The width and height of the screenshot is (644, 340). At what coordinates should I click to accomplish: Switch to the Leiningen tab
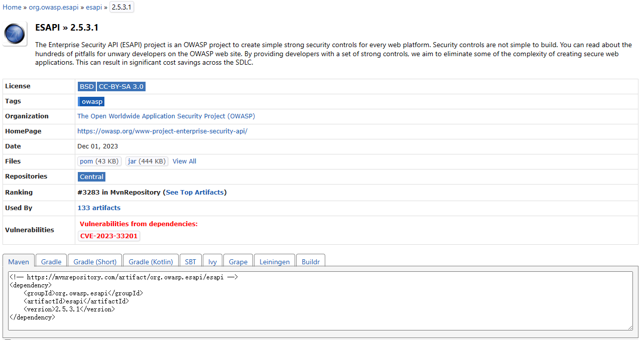[x=275, y=261]
